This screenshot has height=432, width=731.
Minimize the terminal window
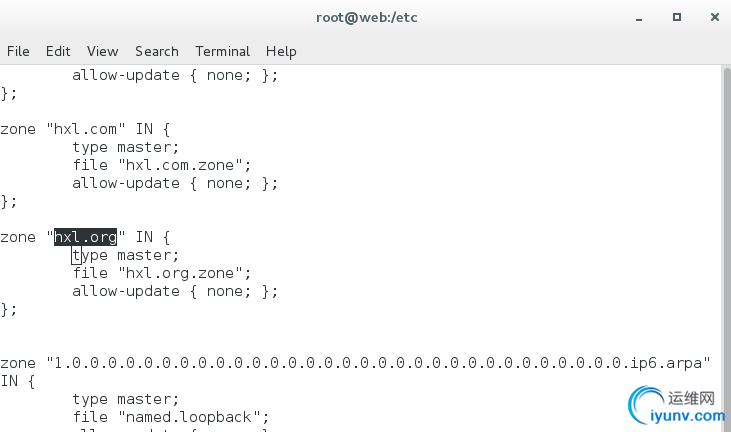pyautogui.click(x=639, y=19)
